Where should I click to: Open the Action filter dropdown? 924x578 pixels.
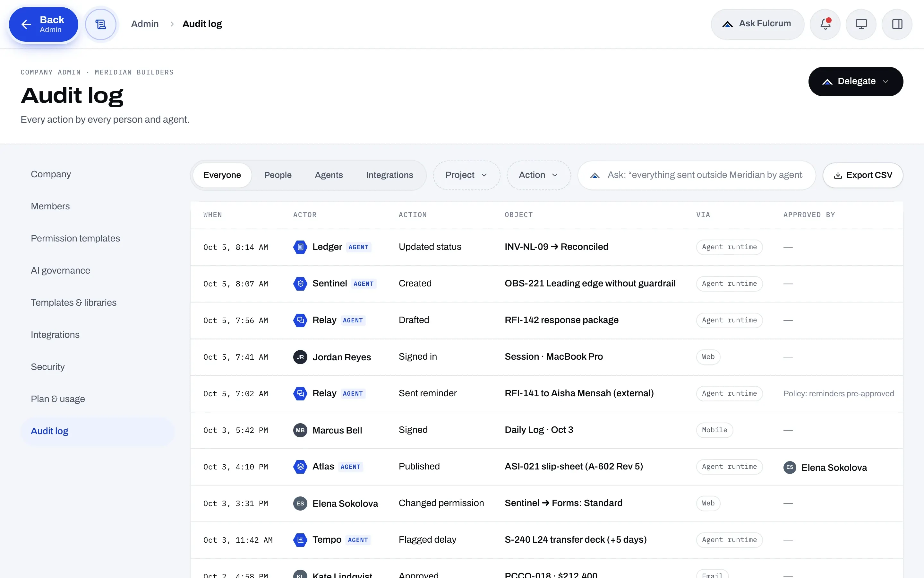click(x=538, y=175)
